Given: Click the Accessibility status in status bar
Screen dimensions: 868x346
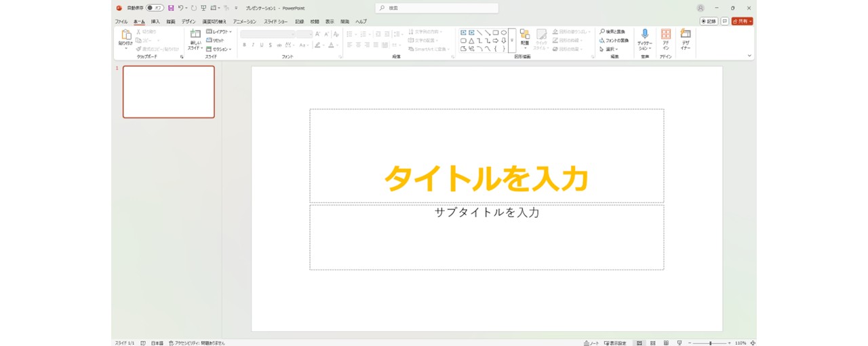Looking at the screenshot, I should 197,343.
